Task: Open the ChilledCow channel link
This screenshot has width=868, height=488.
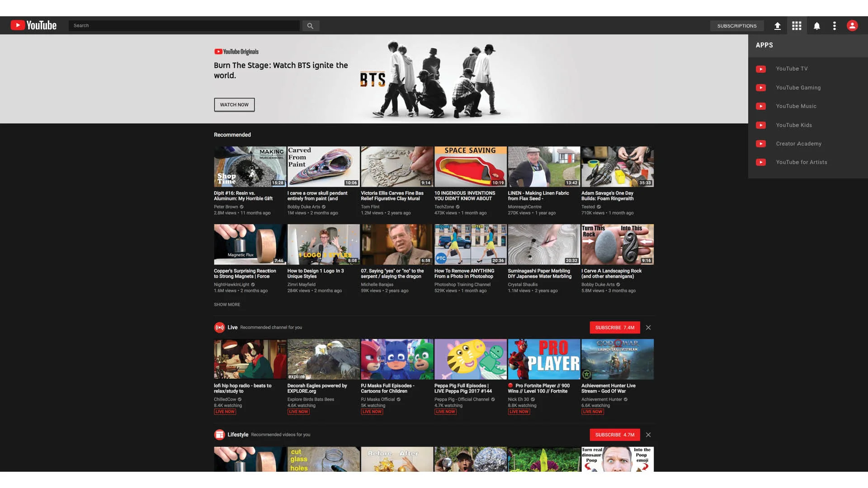Action: (x=225, y=399)
